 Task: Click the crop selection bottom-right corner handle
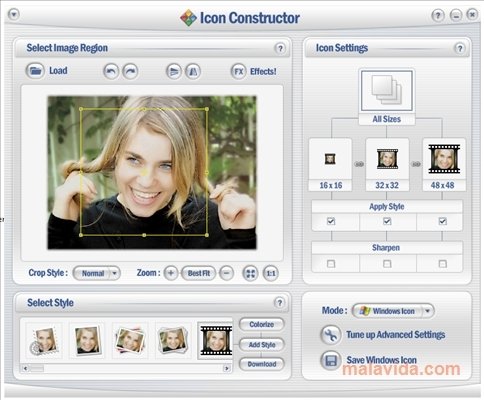(207, 235)
